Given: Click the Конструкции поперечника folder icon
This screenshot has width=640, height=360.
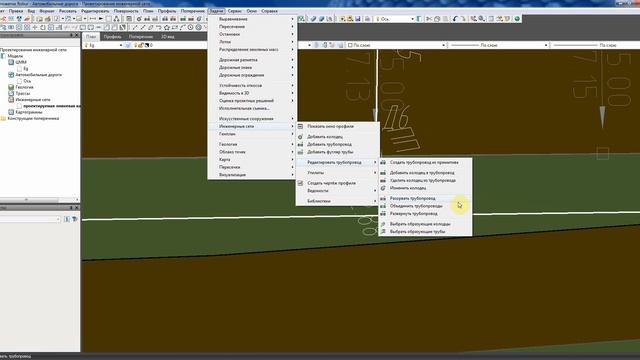Looking at the screenshot, I should point(3,118).
